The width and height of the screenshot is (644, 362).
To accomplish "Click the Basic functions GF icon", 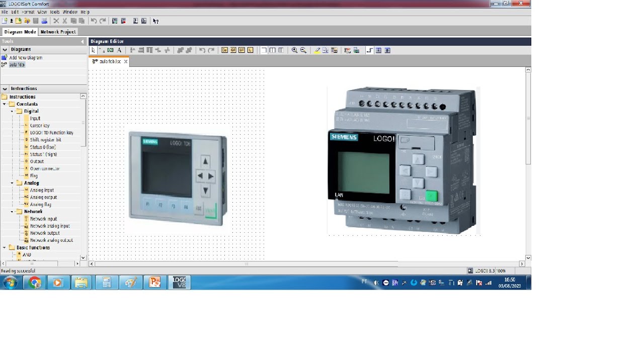I will 233,50.
